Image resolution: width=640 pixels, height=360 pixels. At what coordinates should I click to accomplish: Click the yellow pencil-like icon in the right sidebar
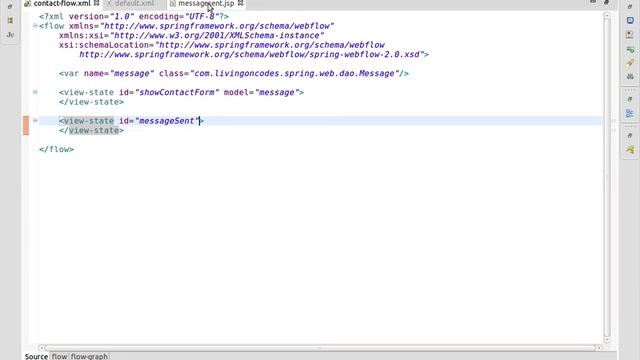point(630,63)
